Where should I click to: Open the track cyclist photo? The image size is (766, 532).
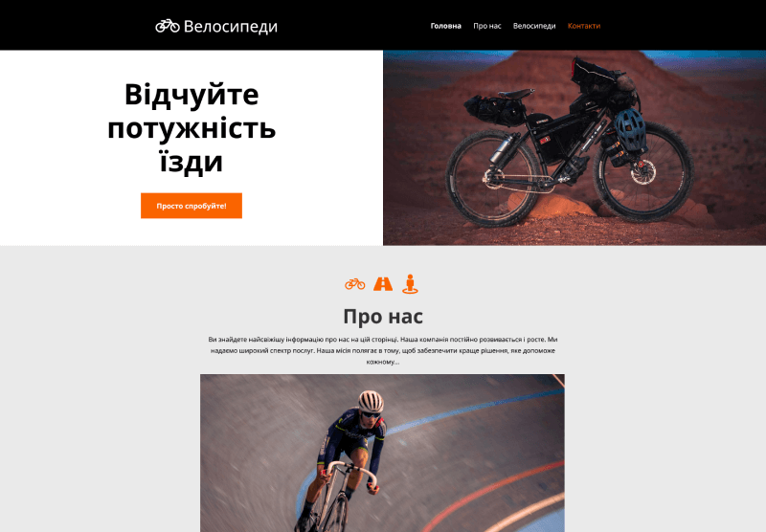[382, 453]
